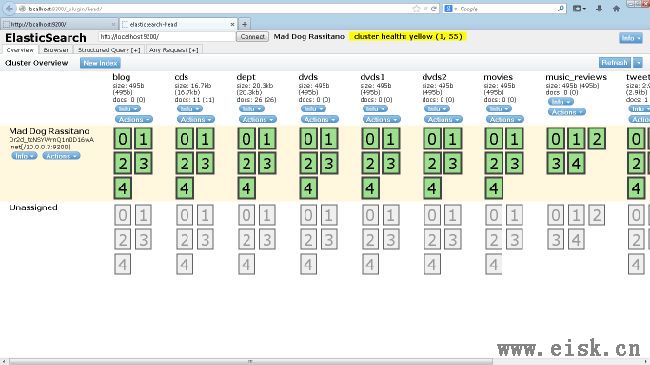Image resolution: width=650 pixels, height=365 pixels.
Task: Click the browser reload icon
Action: click(x=434, y=9)
